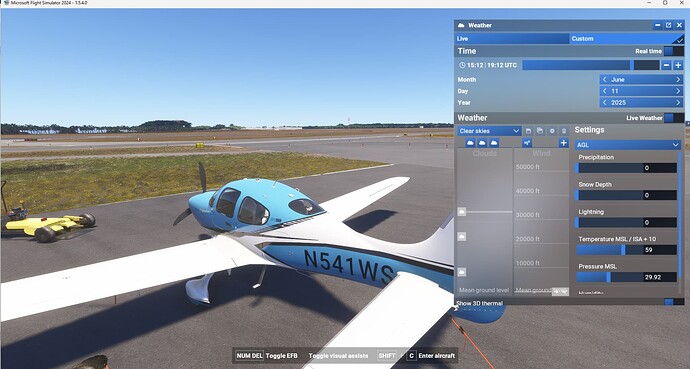Decrease the Day value from 11
690x369 pixels.
pos(605,91)
